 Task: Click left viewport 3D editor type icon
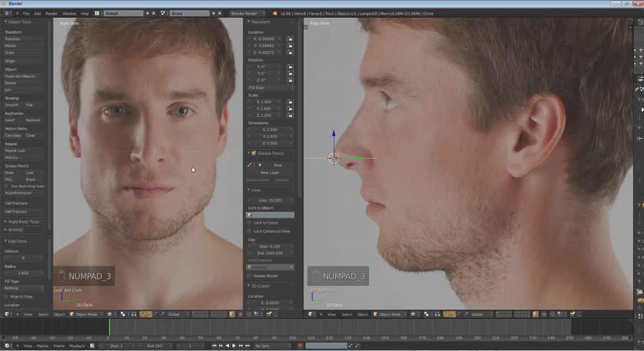[x=7, y=314]
